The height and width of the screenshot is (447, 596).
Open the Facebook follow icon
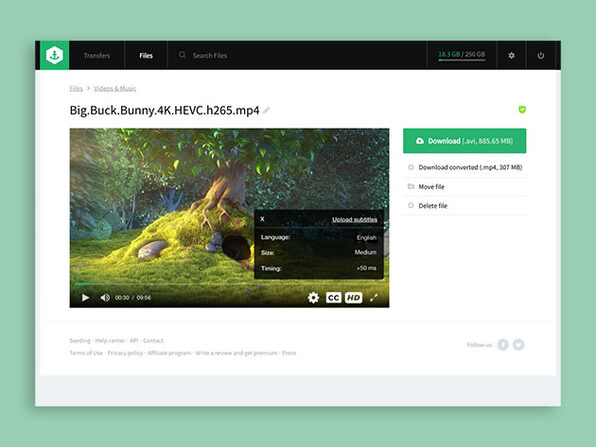click(x=503, y=345)
